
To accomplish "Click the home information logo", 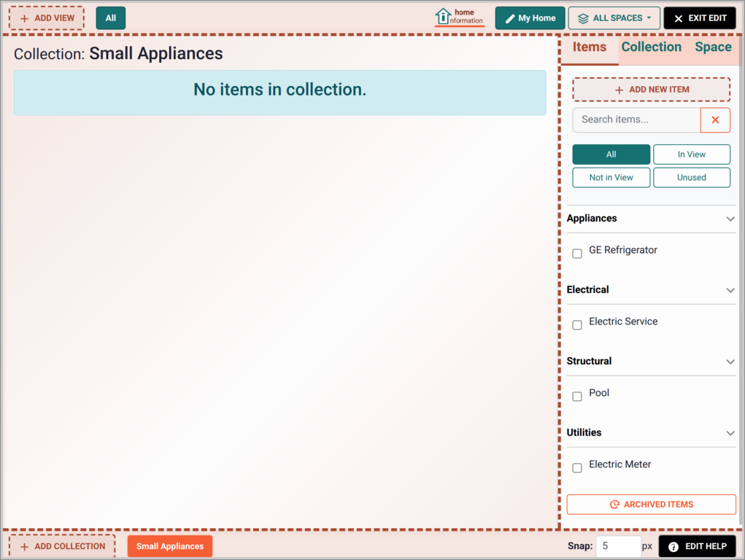I will pyautogui.click(x=460, y=17).
